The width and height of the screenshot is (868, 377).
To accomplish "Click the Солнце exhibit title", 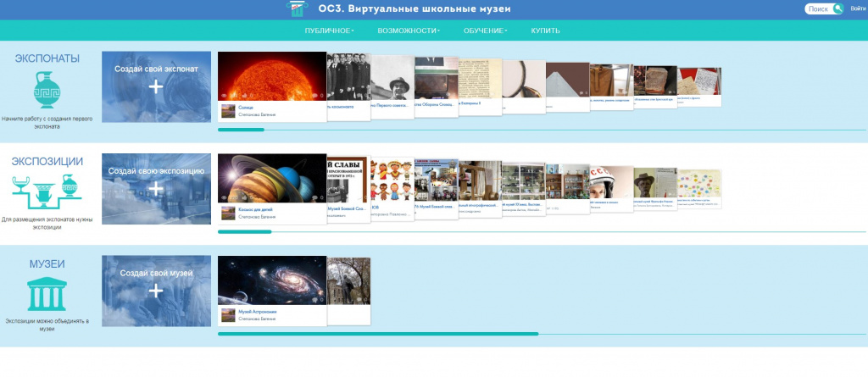I will [245, 108].
